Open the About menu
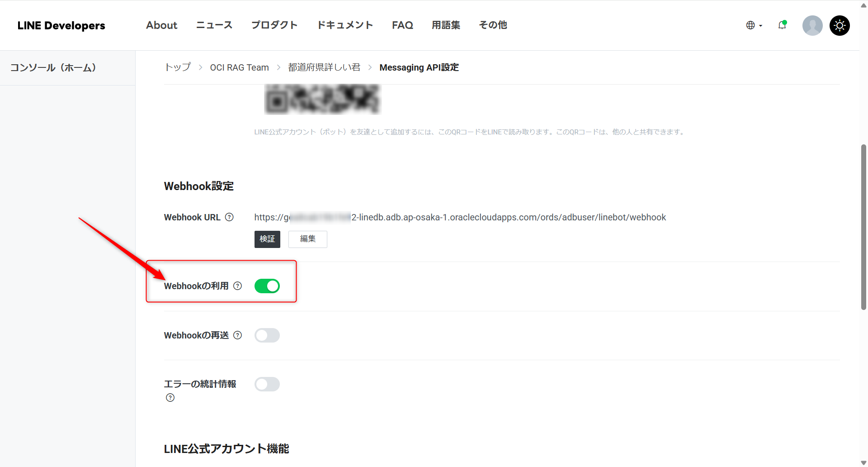Image resolution: width=868 pixels, height=467 pixels. click(161, 25)
